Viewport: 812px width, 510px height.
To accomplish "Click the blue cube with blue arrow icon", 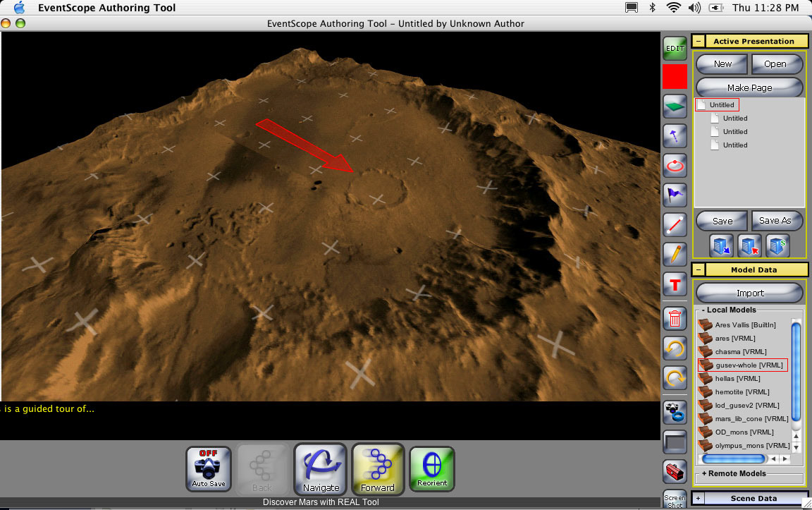I will tap(721, 245).
